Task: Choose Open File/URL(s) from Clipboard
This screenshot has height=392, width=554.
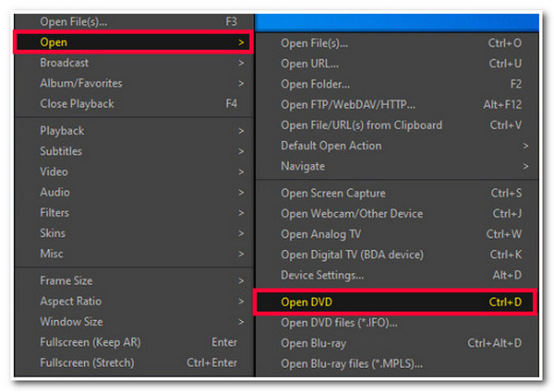Action: pos(396,125)
